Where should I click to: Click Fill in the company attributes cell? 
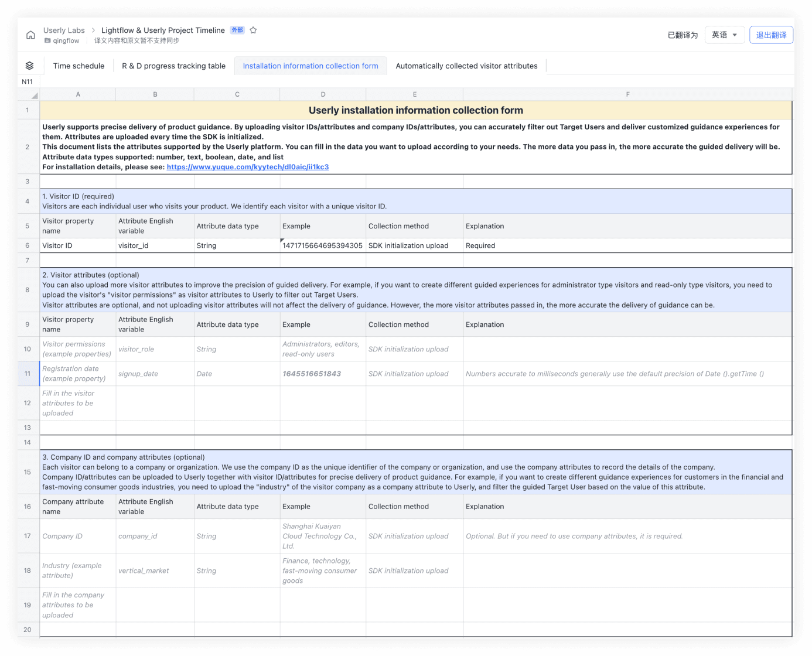coord(78,605)
